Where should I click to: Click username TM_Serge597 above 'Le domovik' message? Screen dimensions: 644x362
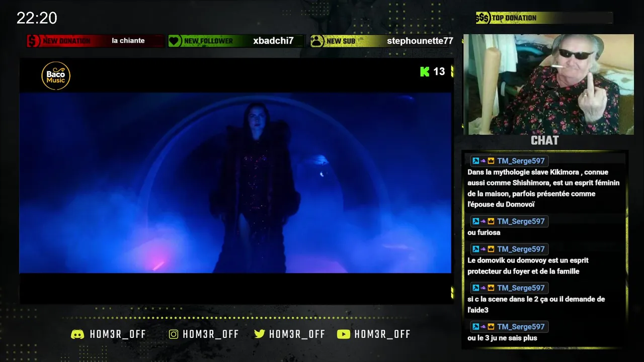[x=521, y=249]
